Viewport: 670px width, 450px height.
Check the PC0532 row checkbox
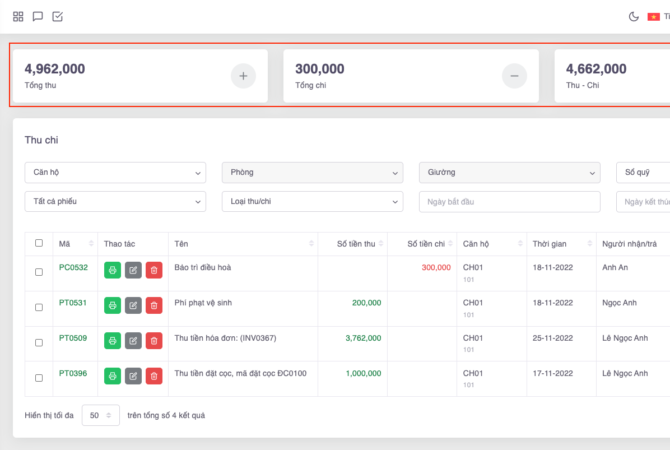click(39, 271)
